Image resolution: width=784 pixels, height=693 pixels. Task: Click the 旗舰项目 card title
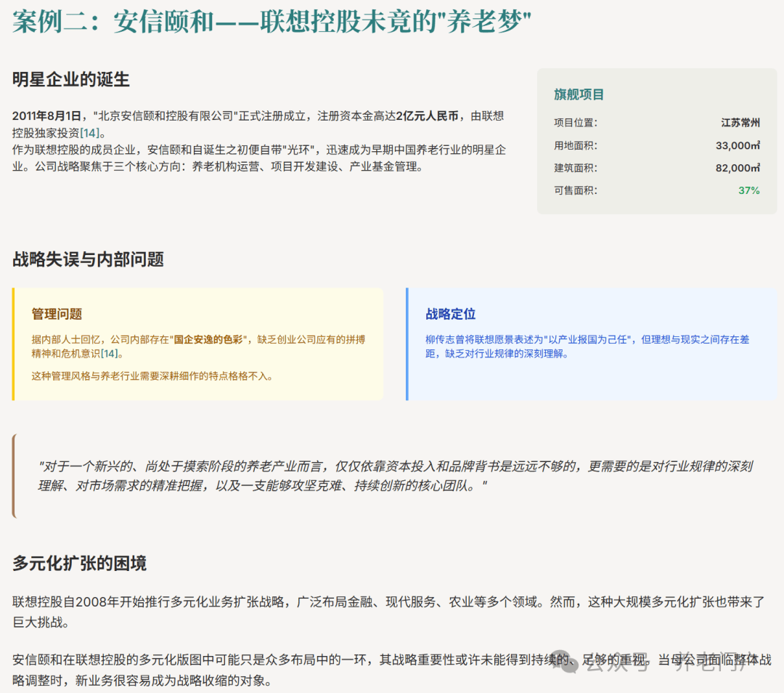point(579,94)
